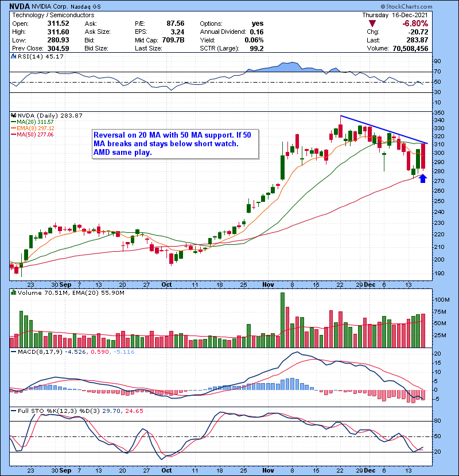Click the red down triangle change indicator

tap(372, 24)
